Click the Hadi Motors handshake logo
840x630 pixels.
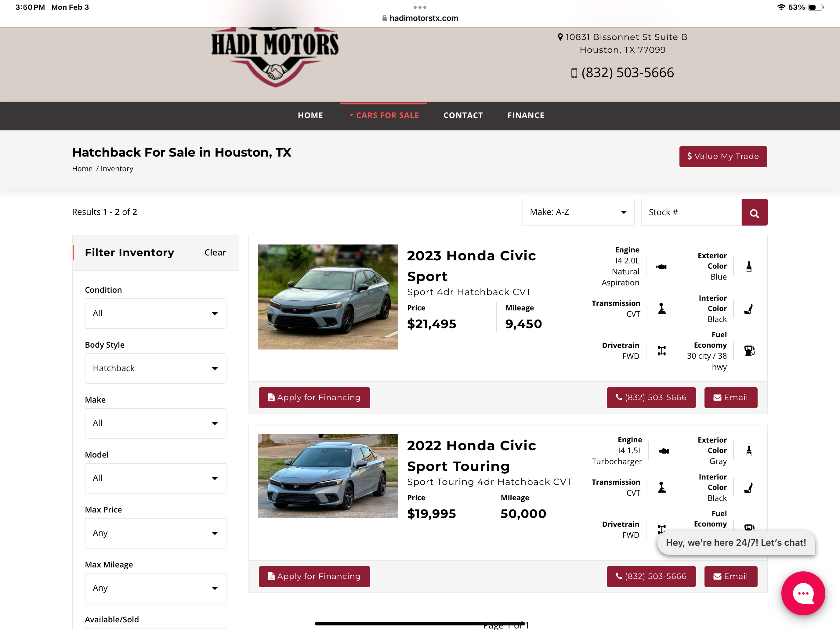(x=275, y=57)
